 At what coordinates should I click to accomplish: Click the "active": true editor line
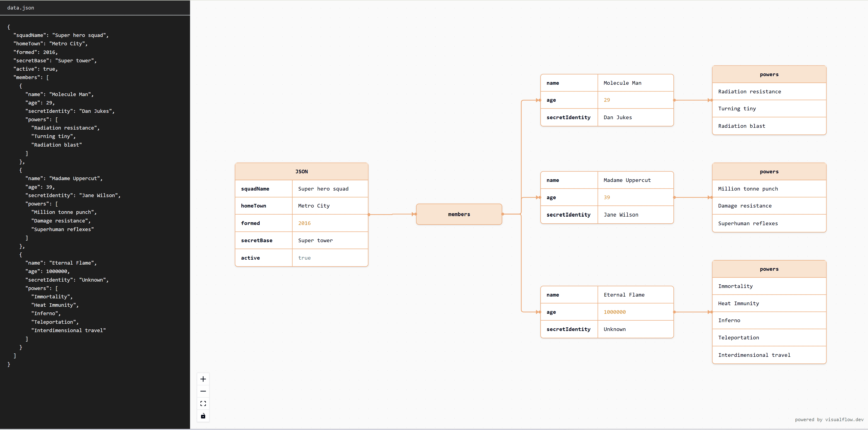click(35, 69)
